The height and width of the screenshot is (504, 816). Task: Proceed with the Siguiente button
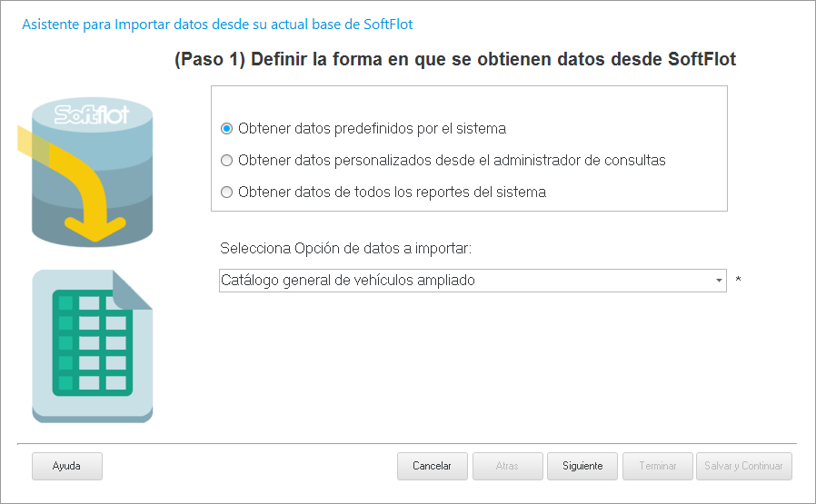pos(582,466)
